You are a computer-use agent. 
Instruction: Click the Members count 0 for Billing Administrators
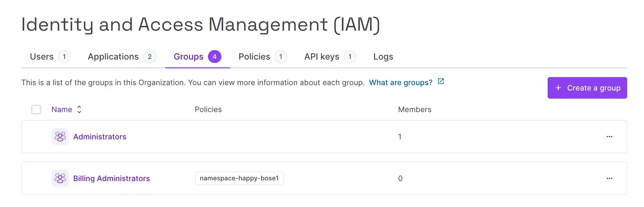point(400,178)
